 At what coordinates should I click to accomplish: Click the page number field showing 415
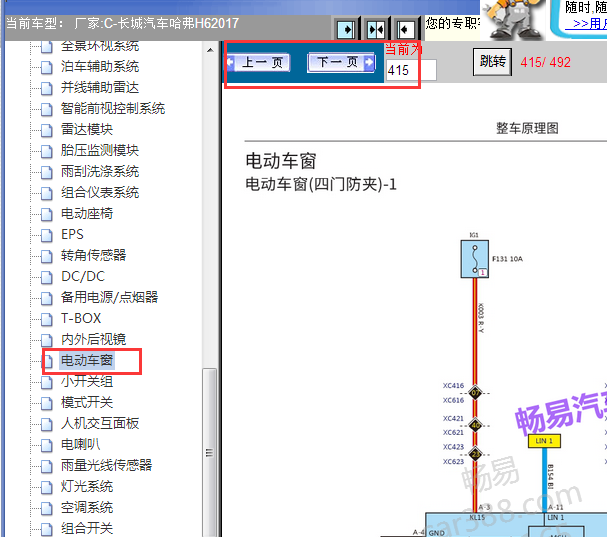click(411, 70)
